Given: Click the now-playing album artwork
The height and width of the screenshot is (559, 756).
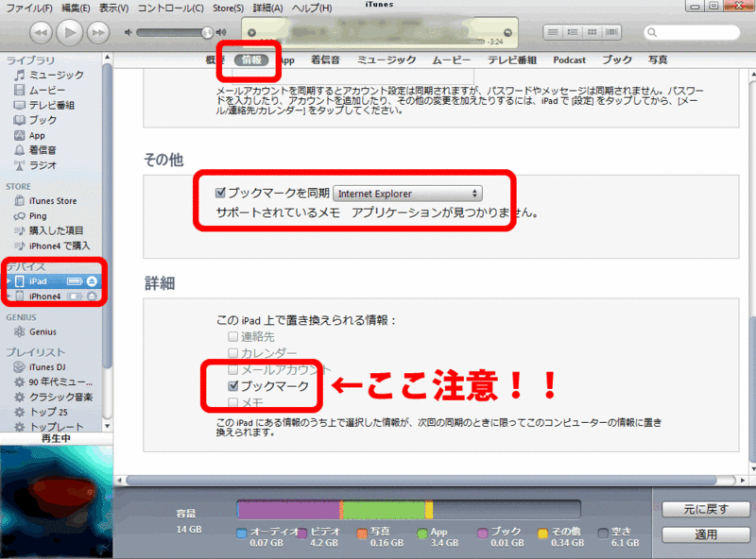Looking at the screenshot, I should [x=57, y=501].
